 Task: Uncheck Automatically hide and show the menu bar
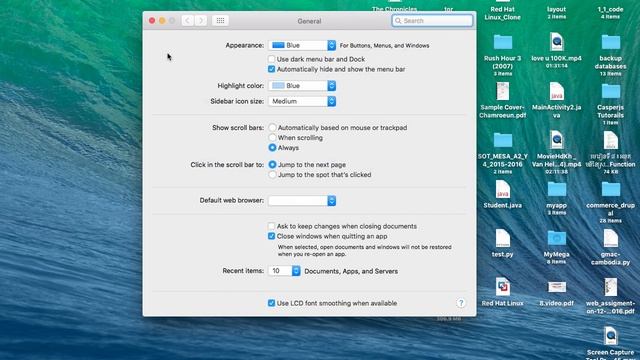[x=271, y=69]
